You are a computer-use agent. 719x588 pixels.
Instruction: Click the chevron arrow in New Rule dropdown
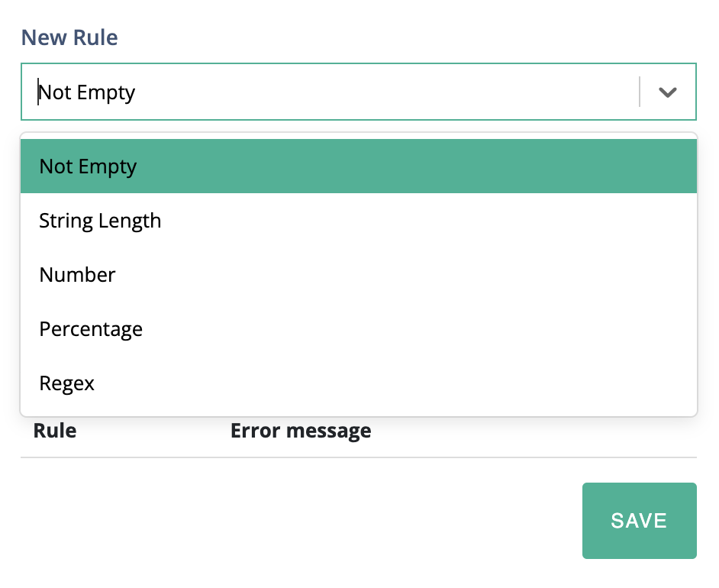(668, 92)
